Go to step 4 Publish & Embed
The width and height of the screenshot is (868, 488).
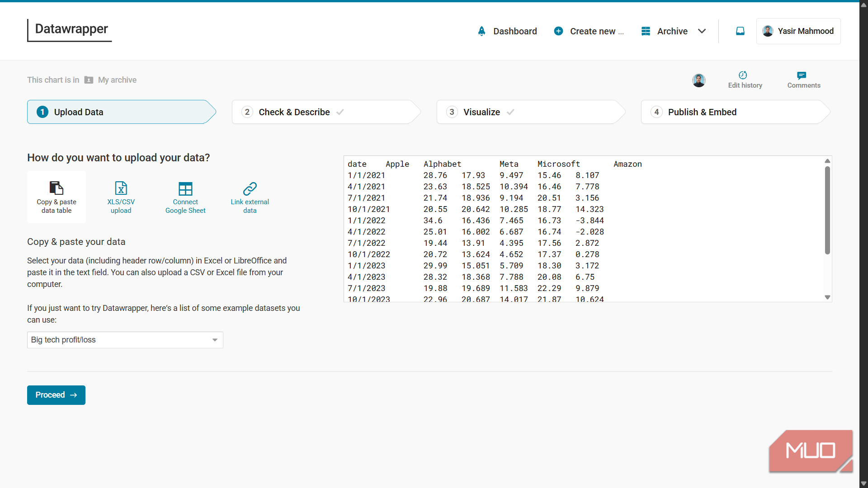(x=736, y=112)
